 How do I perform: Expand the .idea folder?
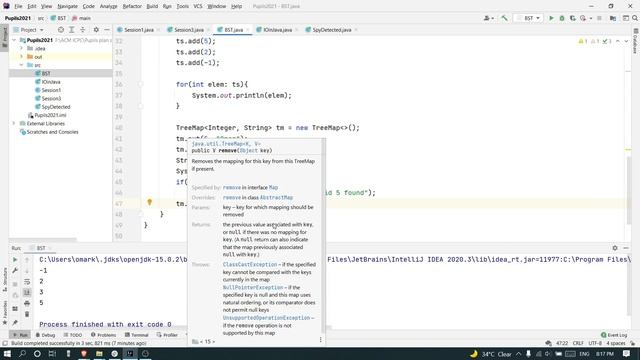[x=22, y=48]
